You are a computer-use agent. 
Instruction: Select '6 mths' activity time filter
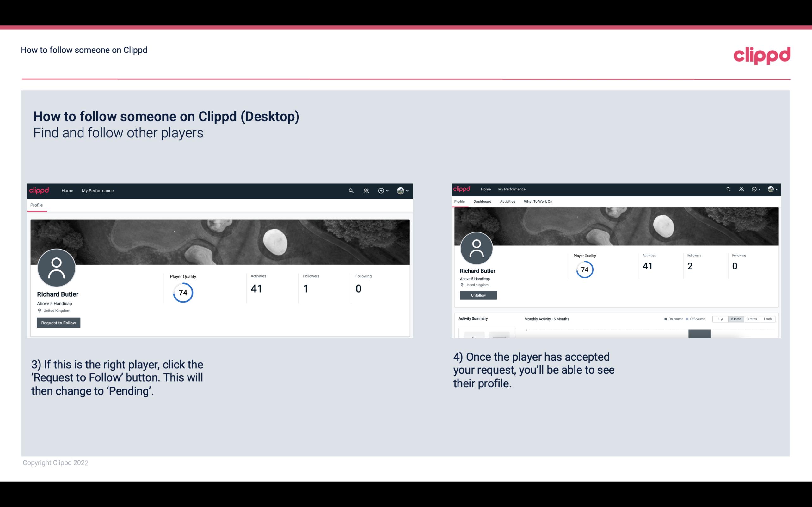click(735, 319)
